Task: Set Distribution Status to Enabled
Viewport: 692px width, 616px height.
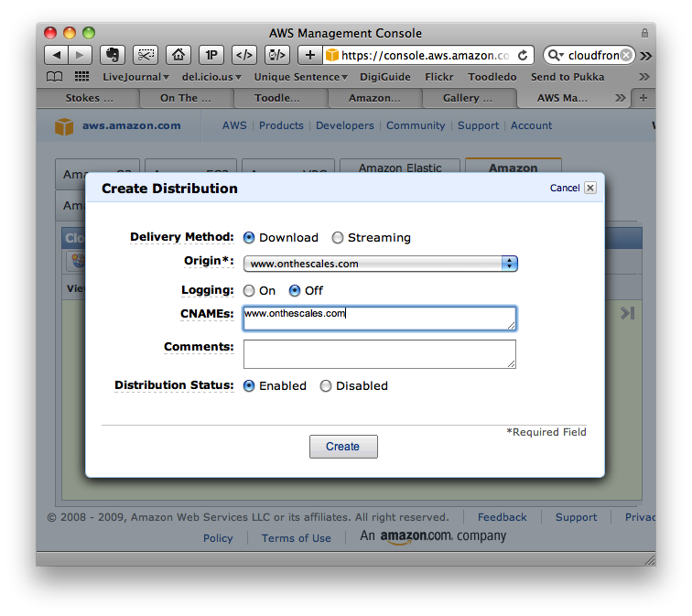Action: 249,386
